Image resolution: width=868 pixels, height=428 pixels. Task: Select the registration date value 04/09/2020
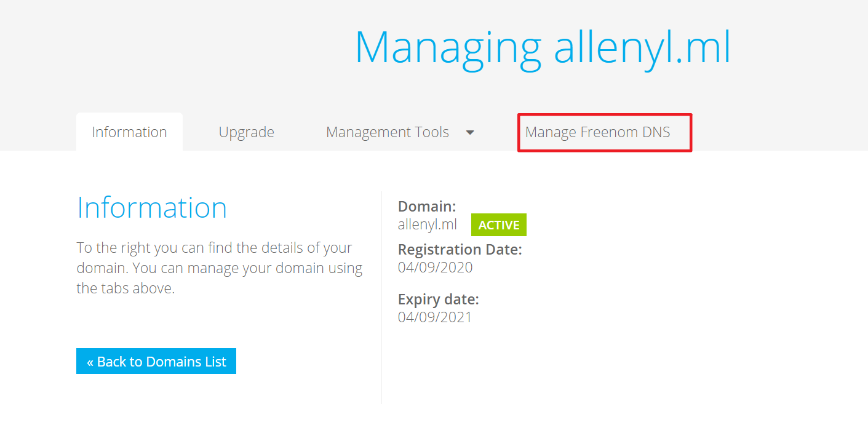436,267
